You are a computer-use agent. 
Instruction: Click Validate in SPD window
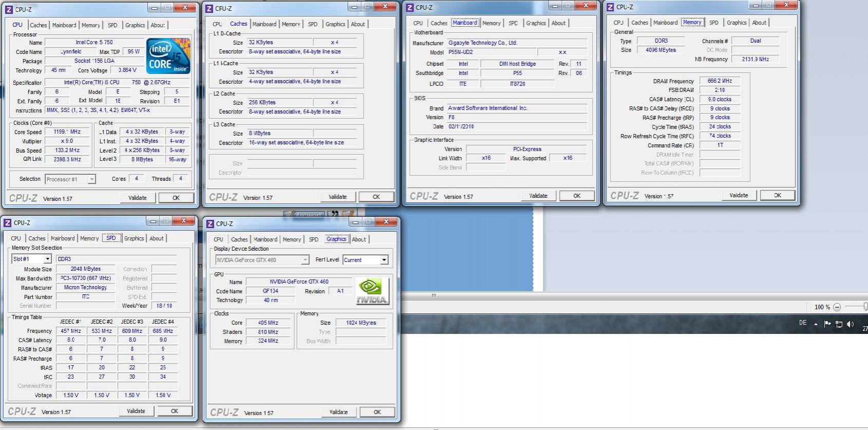pyautogui.click(x=136, y=411)
